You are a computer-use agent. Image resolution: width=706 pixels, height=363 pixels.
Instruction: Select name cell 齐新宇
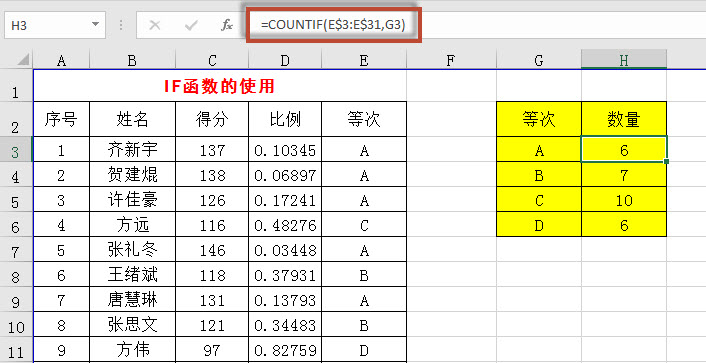(x=132, y=150)
